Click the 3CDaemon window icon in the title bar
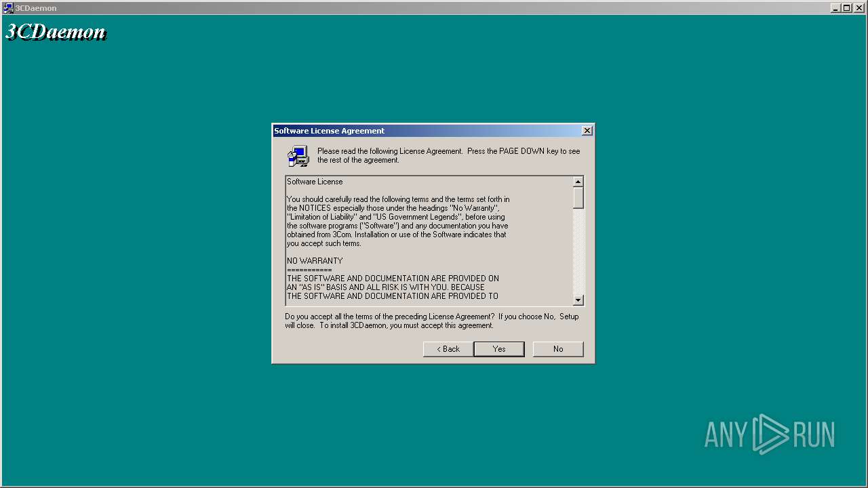This screenshot has width=868, height=488. 8,8
